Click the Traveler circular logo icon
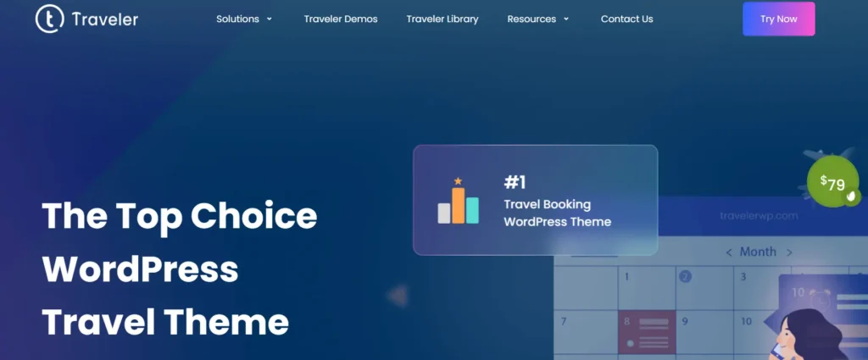868x360 pixels. [x=50, y=19]
